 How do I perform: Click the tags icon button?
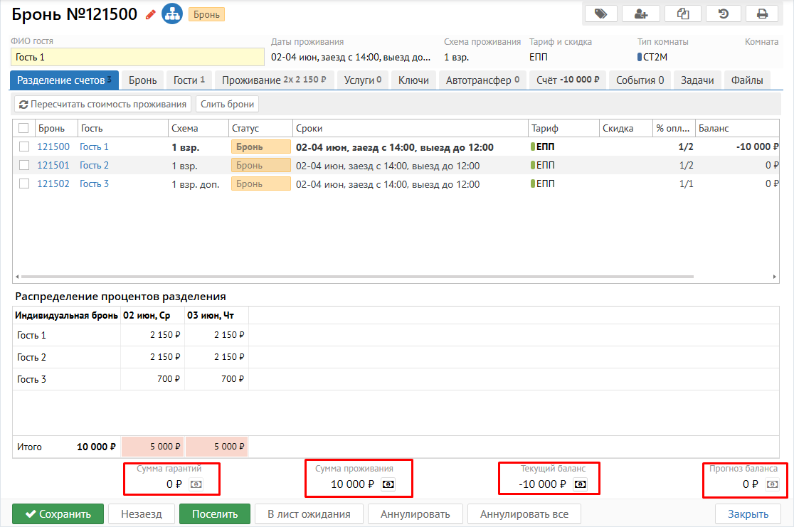click(601, 14)
